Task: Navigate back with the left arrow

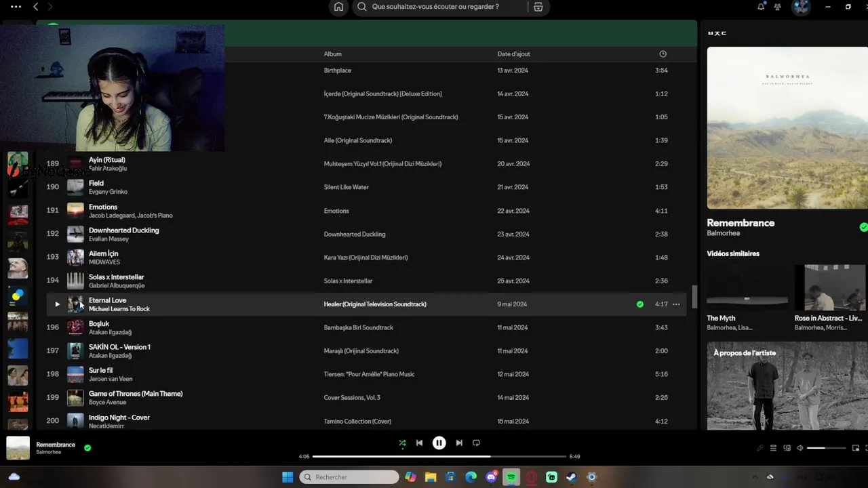Action: click(x=35, y=7)
